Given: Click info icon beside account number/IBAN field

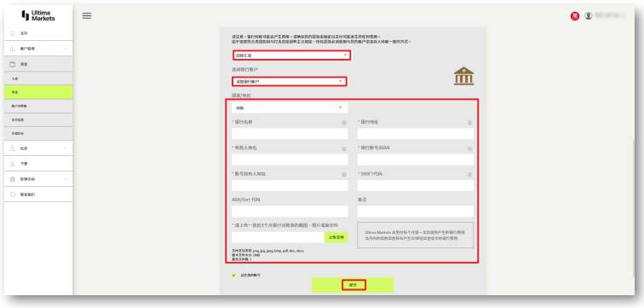Looking at the screenshot, I should 470,148.
